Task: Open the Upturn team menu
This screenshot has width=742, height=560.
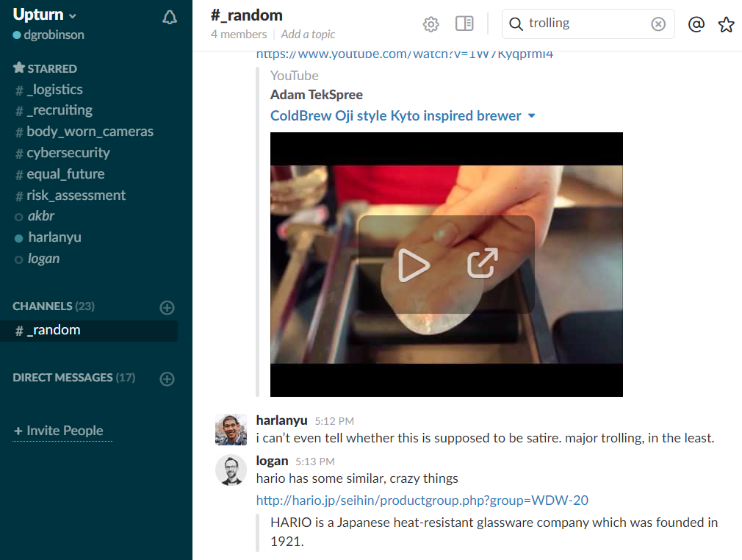Action: [x=44, y=15]
